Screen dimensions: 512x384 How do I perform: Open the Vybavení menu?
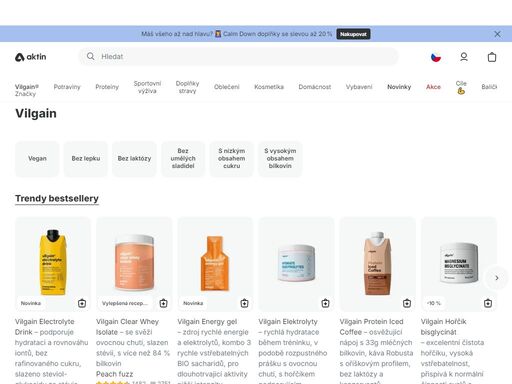click(359, 87)
